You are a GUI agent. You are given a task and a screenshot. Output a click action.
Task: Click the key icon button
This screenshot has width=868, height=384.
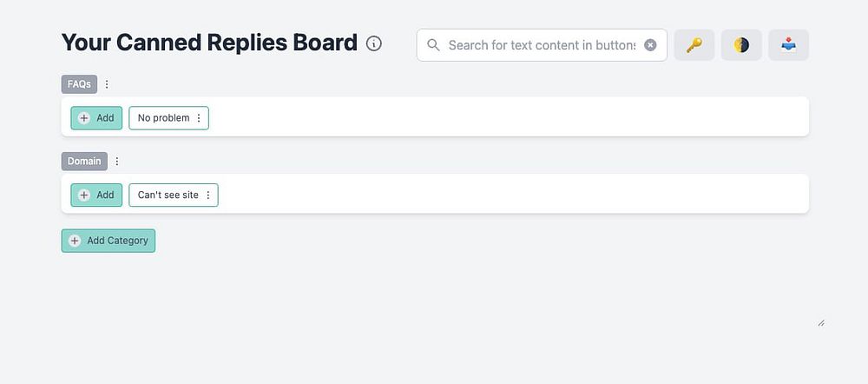pyautogui.click(x=694, y=45)
